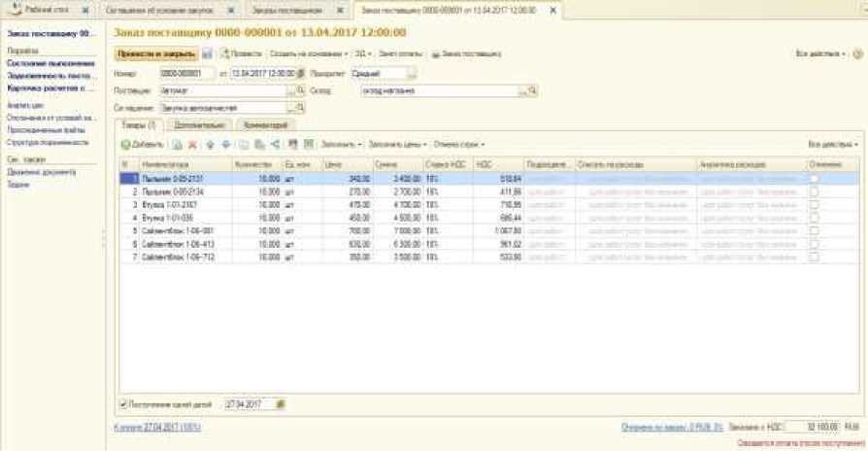Click the price cell 700.00 of Сайлентблок 1-06-081
The image size is (868, 451).
[347, 231]
